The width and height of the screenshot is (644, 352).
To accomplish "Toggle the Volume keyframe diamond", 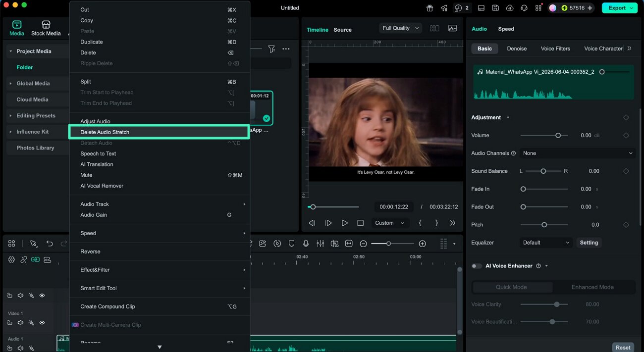I will tap(626, 135).
